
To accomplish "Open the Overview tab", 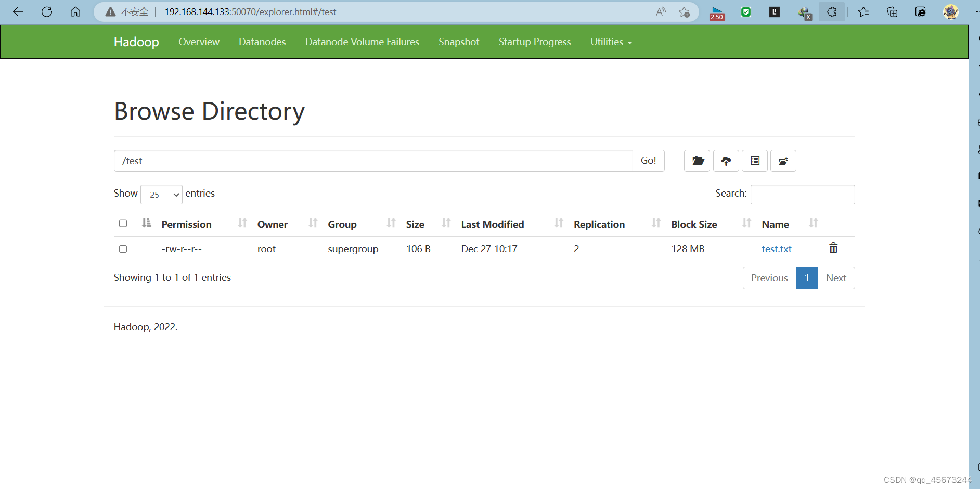I will pyautogui.click(x=199, y=42).
